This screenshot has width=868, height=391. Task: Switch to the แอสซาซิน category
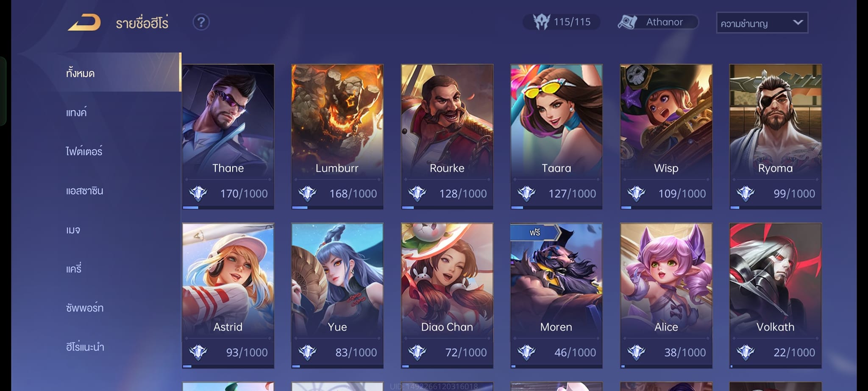(84, 191)
